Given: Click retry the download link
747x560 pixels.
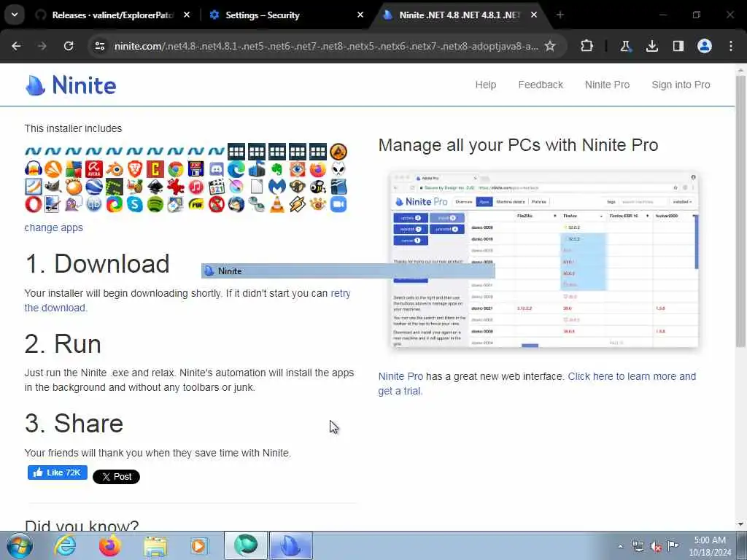Looking at the screenshot, I should (x=187, y=300).
